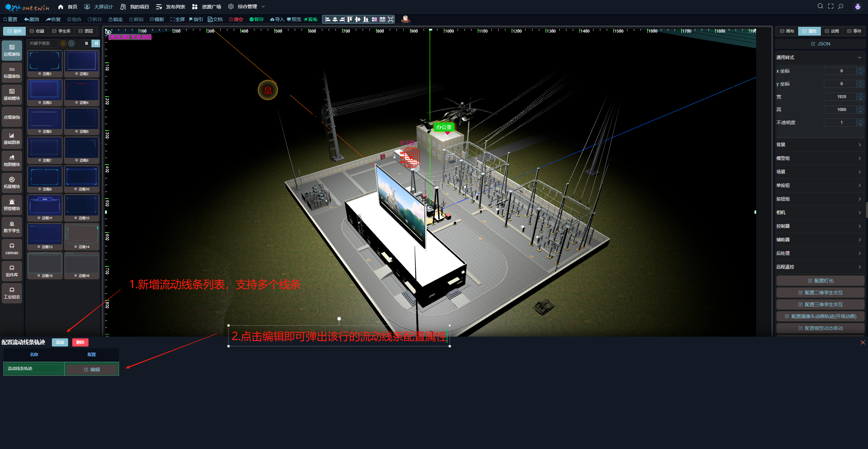This screenshot has width=868, height=449.
Task: Click the red cube 3D model marker
Action: pyautogui.click(x=268, y=90)
